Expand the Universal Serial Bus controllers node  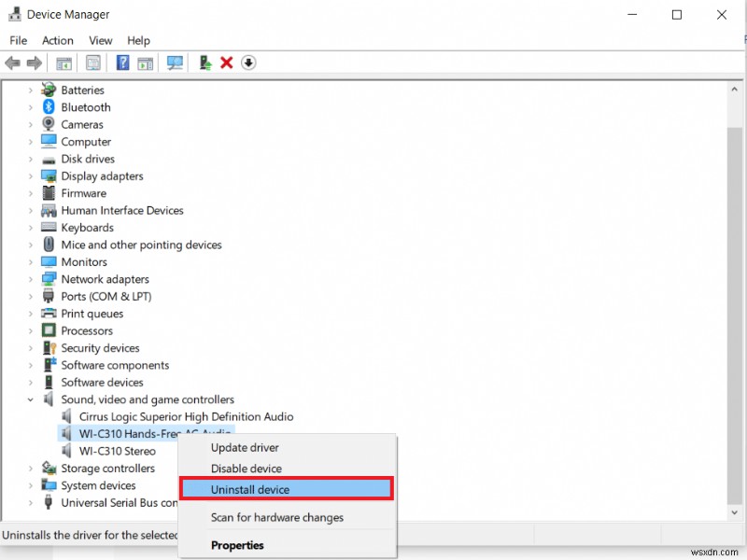(x=30, y=503)
